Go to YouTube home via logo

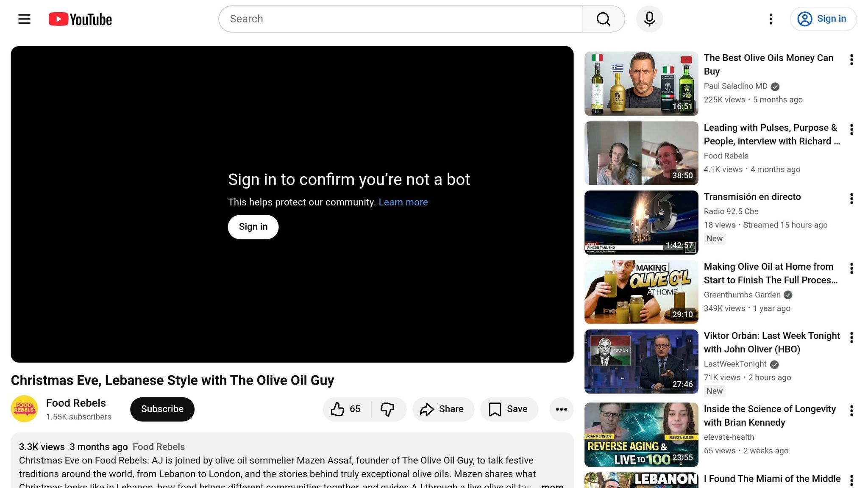(x=80, y=19)
